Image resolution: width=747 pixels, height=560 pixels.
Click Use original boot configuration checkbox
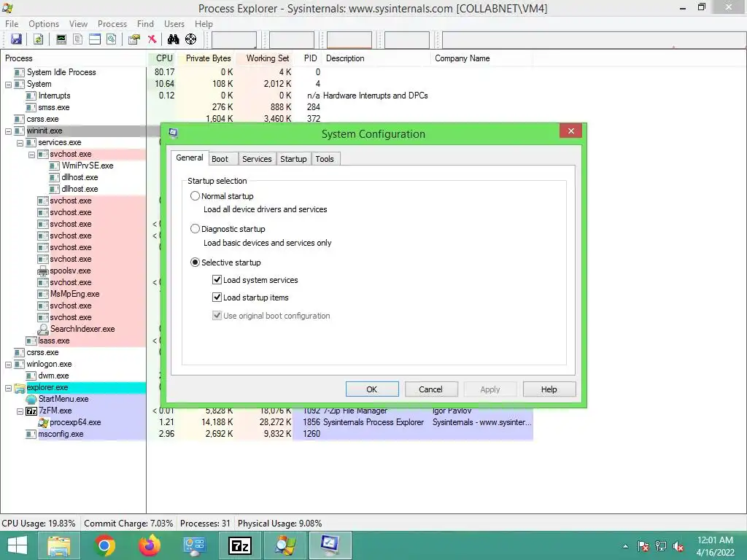coord(217,316)
